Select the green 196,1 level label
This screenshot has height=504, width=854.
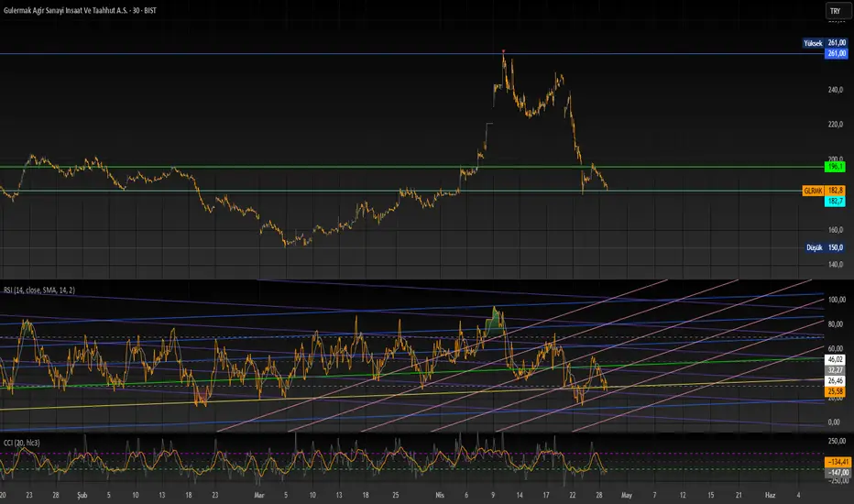tap(835, 167)
